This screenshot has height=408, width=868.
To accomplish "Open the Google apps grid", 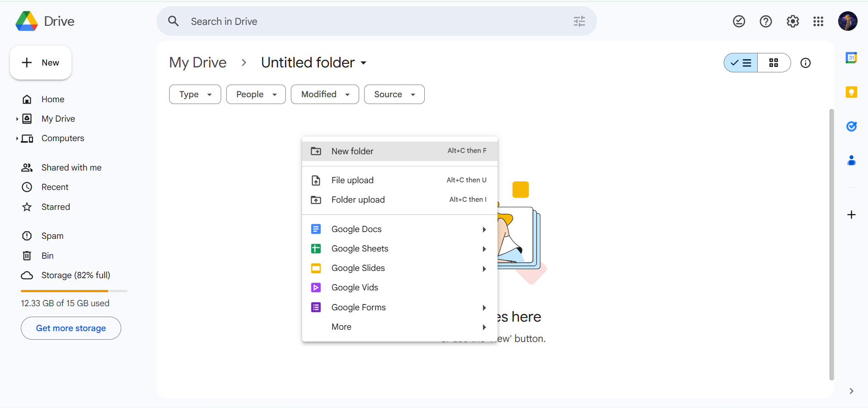I will point(818,21).
